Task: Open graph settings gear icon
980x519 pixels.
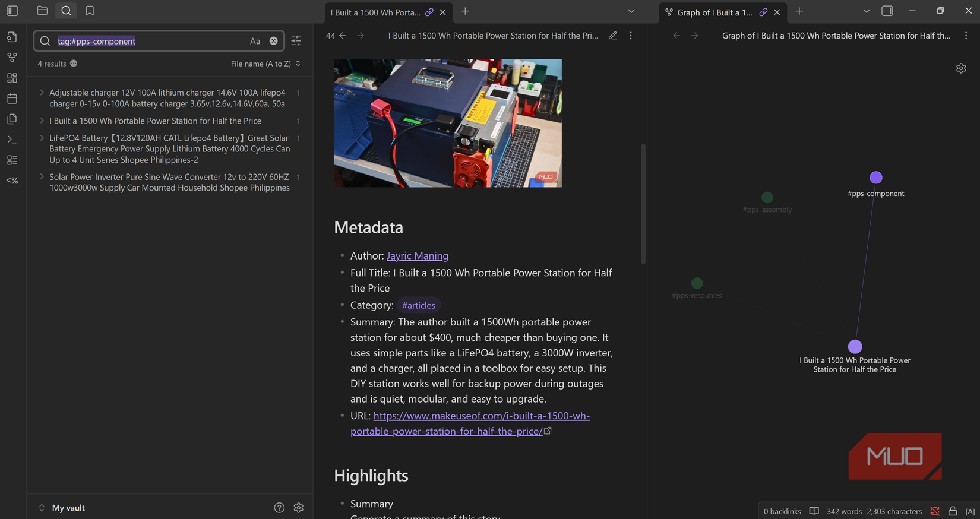Action: tap(961, 68)
